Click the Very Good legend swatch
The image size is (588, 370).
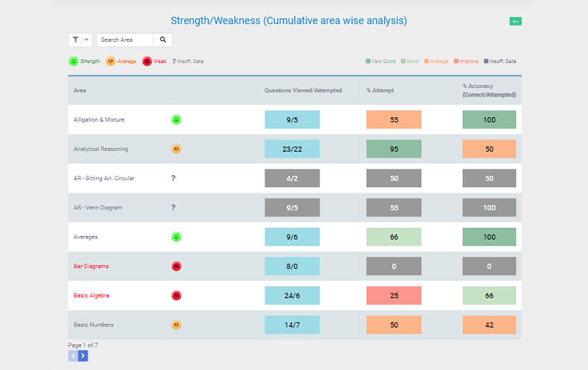368,61
